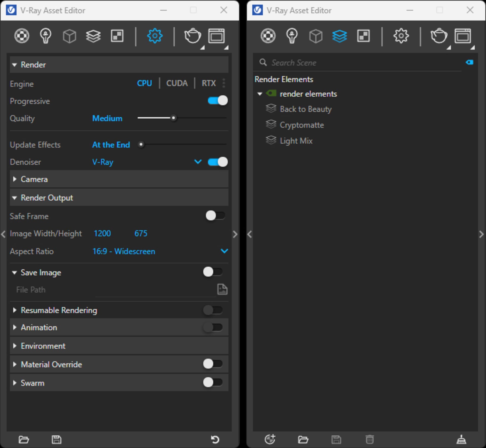Viewport: 486px width, 448px height.
Task: Show frame buffer window icon in right editor
Action: point(463,36)
